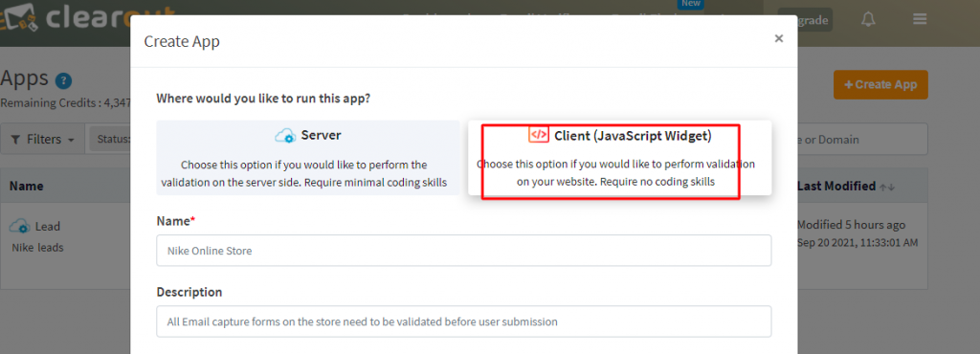Click the blue help icon beside Apps
The image size is (980, 354).
tap(64, 80)
